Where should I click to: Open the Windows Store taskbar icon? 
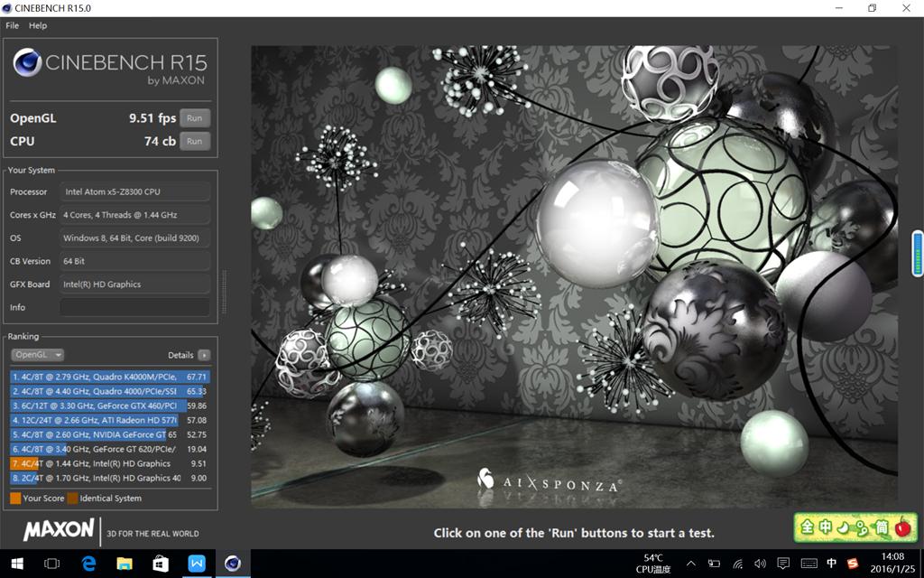tap(161, 564)
